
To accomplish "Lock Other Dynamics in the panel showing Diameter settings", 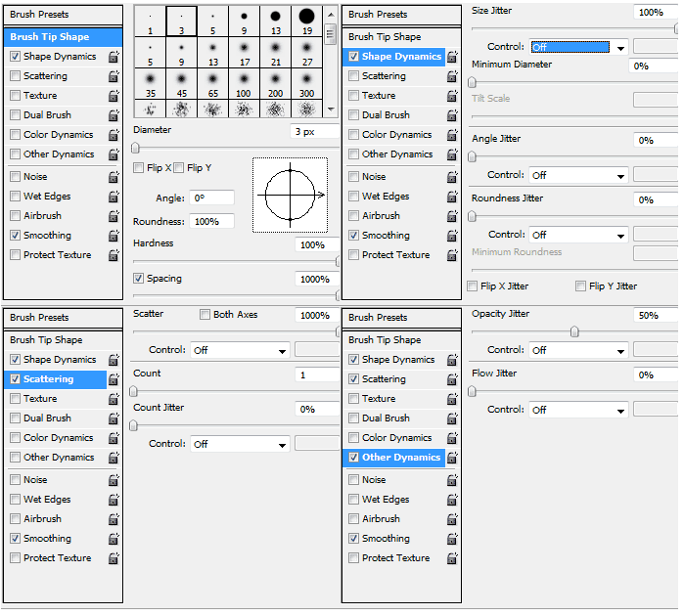I will click(114, 154).
